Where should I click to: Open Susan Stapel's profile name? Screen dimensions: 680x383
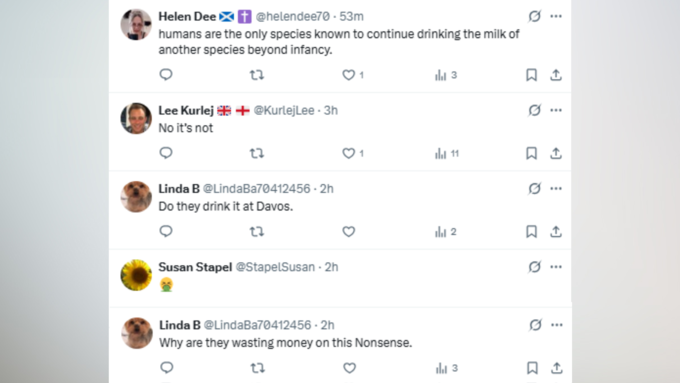195,267
